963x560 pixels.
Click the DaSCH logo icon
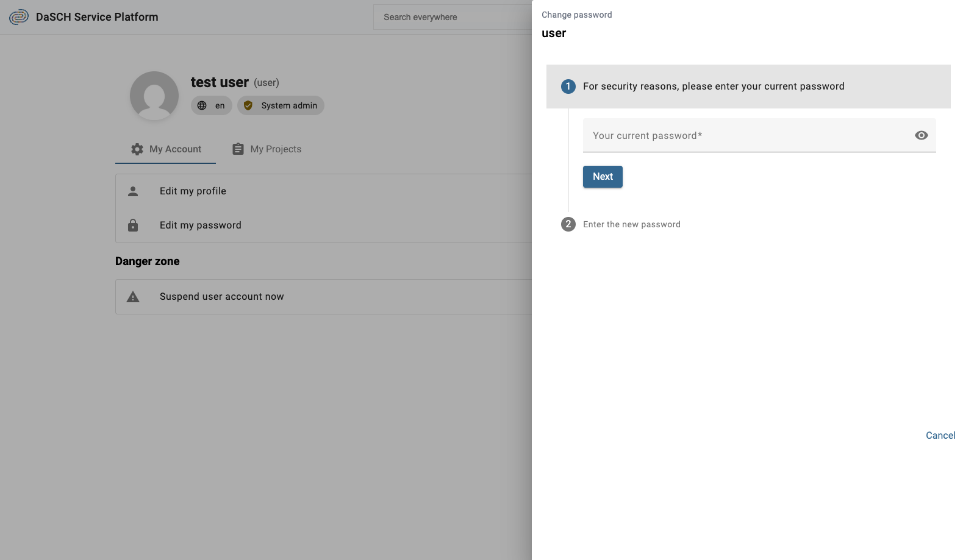pyautogui.click(x=19, y=17)
